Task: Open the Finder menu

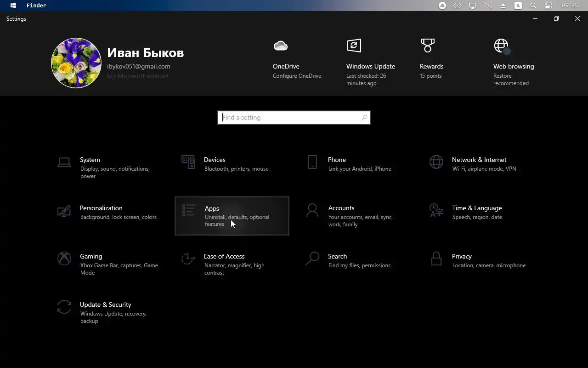Action: pyautogui.click(x=36, y=6)
